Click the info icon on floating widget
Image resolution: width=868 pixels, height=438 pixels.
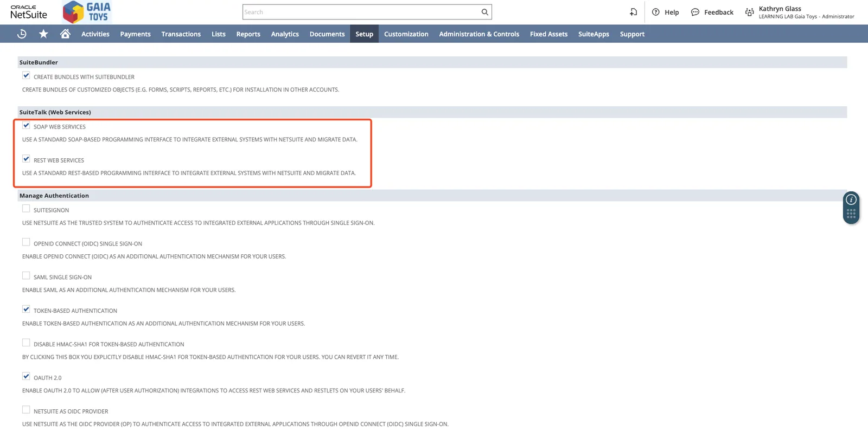coord(851,199)
